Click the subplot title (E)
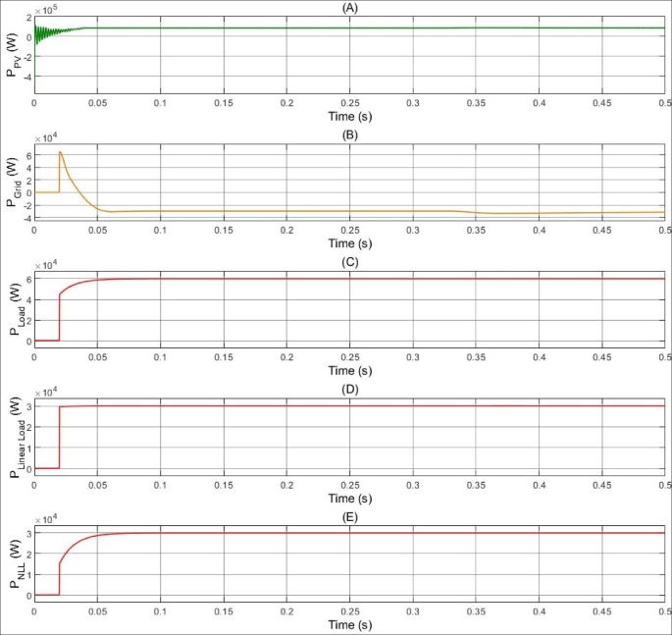This screenshot has width=672, height=635. (x=349, y=517)
